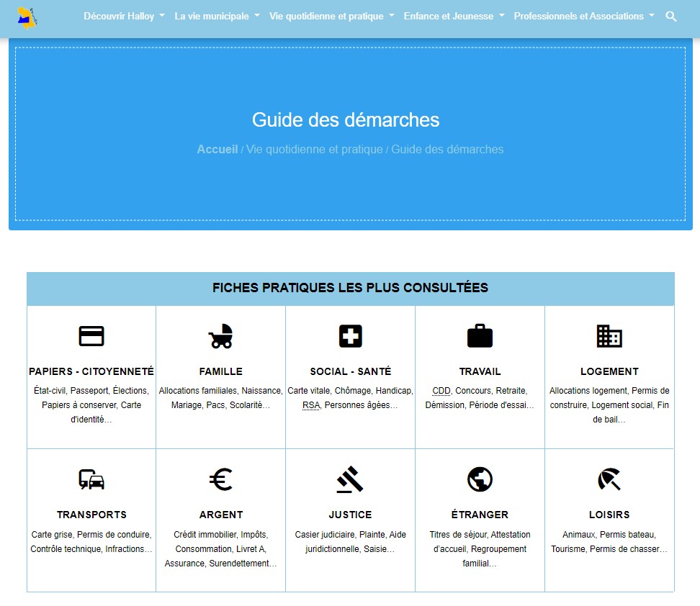Screen dimensions: 700x606
Task: Expand the La vie municipale menu
Action: pyautogui.click(x=217, y=16)
